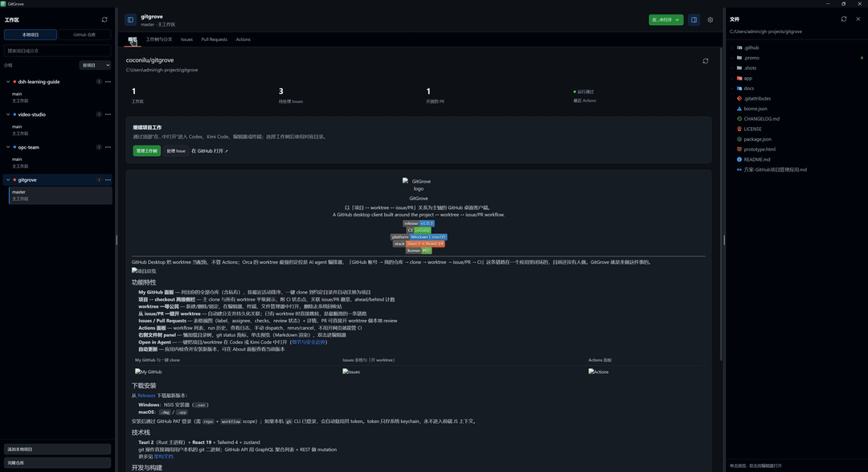The image size is (868, 472).
Task: Click the platform Windows | macOS badge
Action: [419, 237]
